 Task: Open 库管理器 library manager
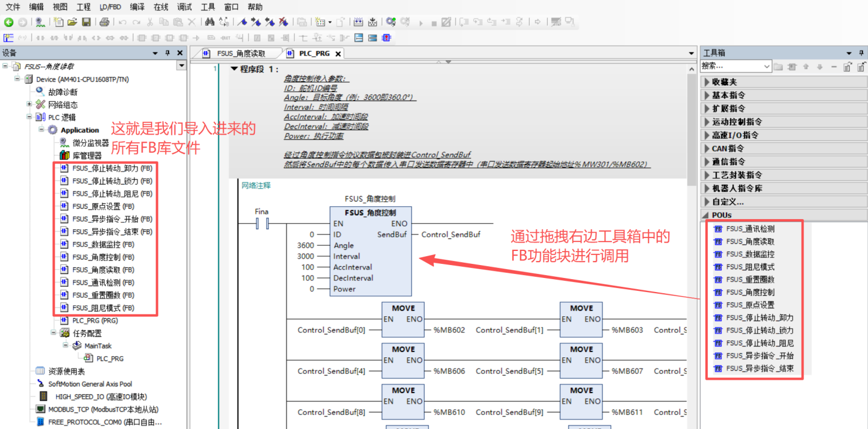[x=86, y=156]
